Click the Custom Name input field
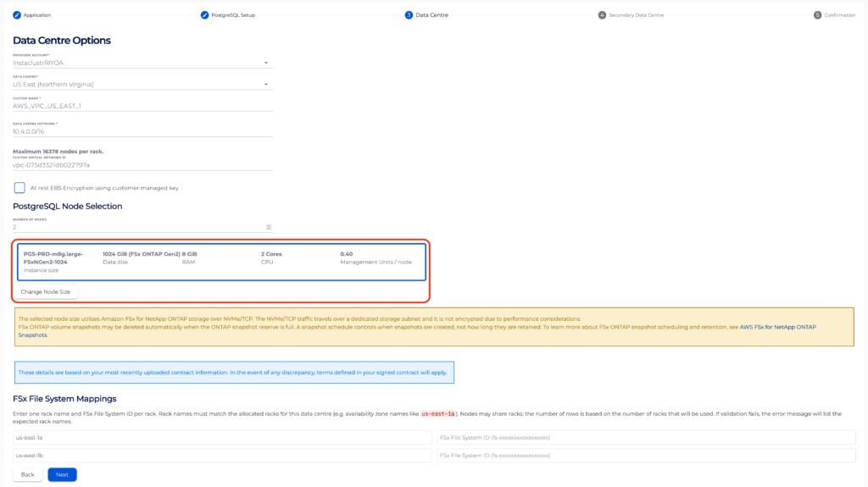 point(142,106)
